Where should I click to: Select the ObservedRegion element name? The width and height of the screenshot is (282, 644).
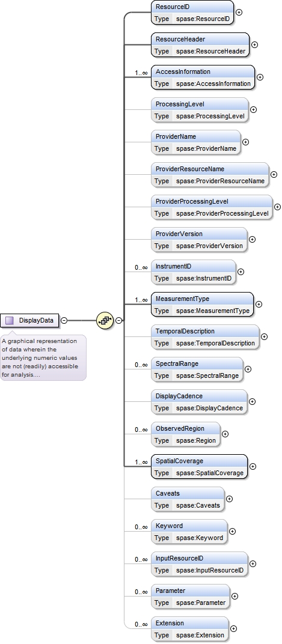pos(180,429)
